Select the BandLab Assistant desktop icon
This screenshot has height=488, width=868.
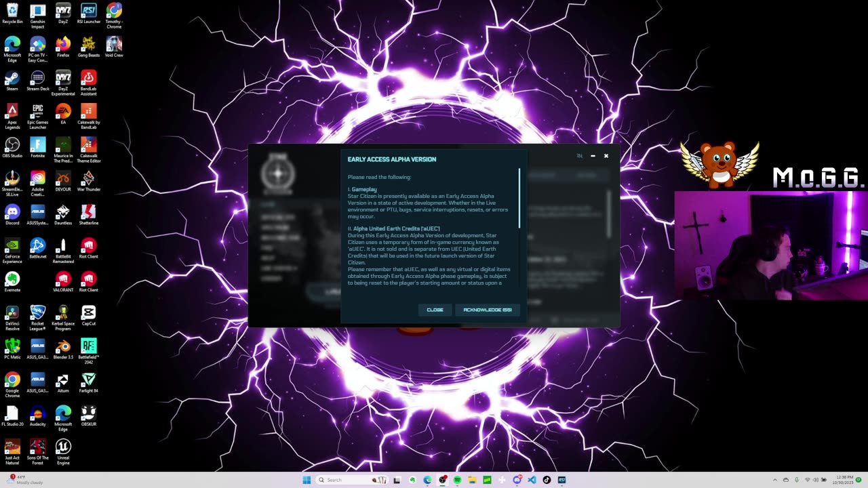88,83
